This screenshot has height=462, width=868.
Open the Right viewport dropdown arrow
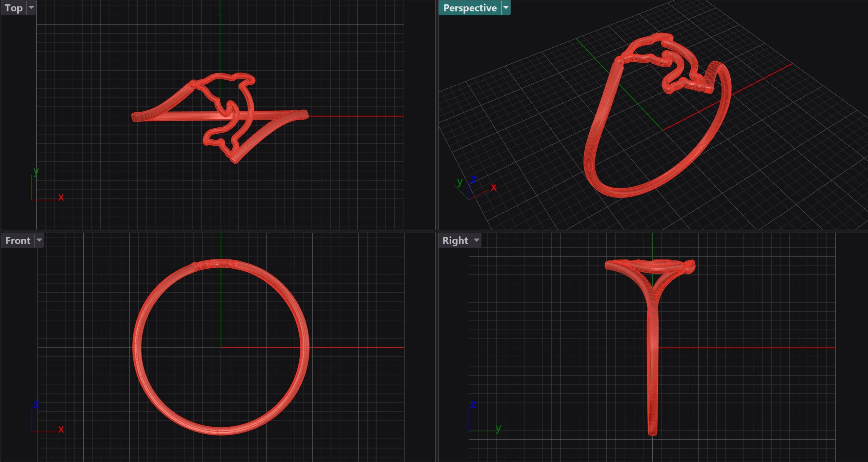pyautogui.click(x=477, y=240)
